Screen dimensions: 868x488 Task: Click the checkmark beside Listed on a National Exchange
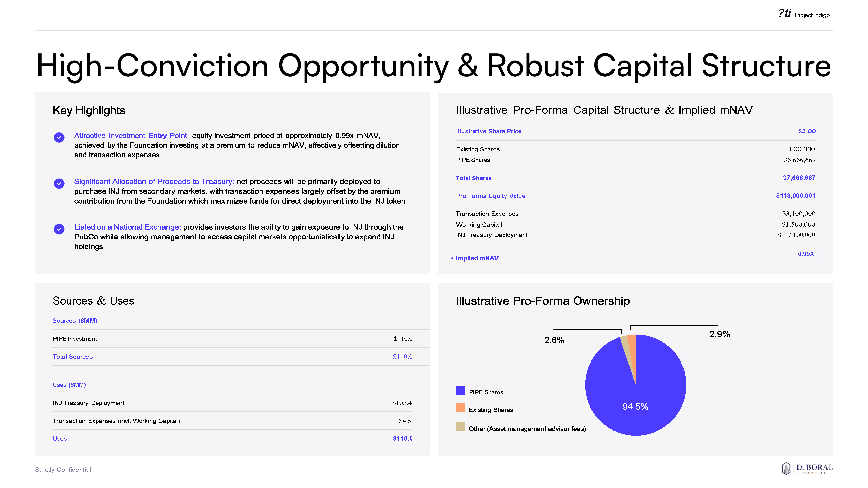tap(59, 229)
